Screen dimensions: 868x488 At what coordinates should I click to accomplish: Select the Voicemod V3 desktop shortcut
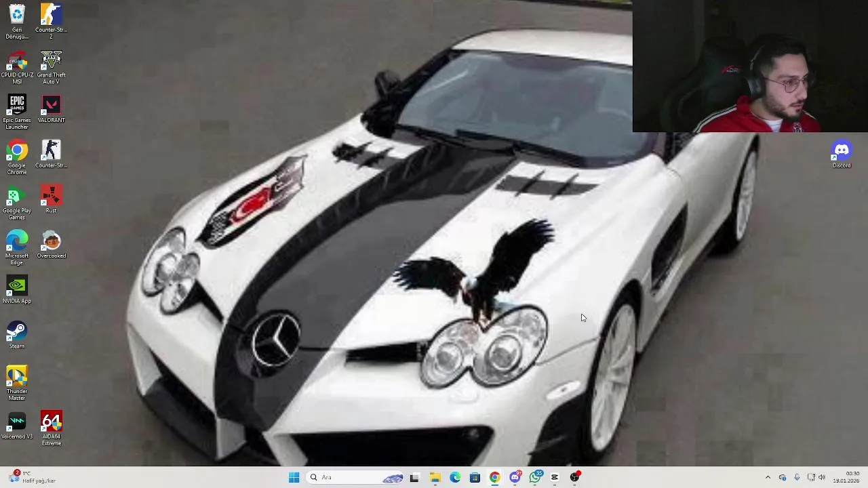click(17, 425)
